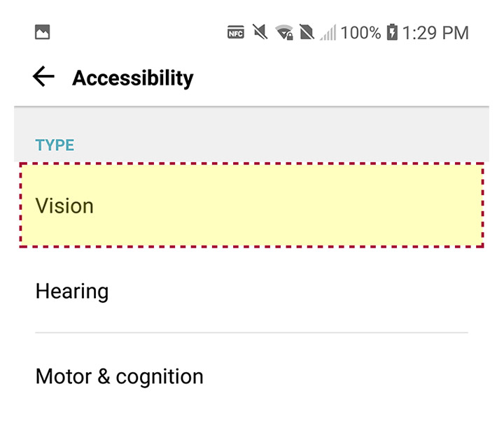Tap the 1:29 PM clock

435,33
